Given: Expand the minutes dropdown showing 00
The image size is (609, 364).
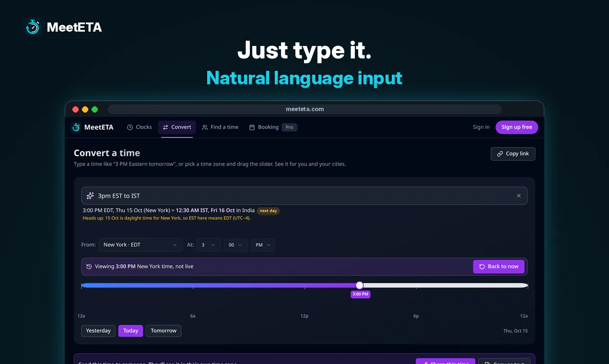Looking at the screenshot, I should [235, 245].
